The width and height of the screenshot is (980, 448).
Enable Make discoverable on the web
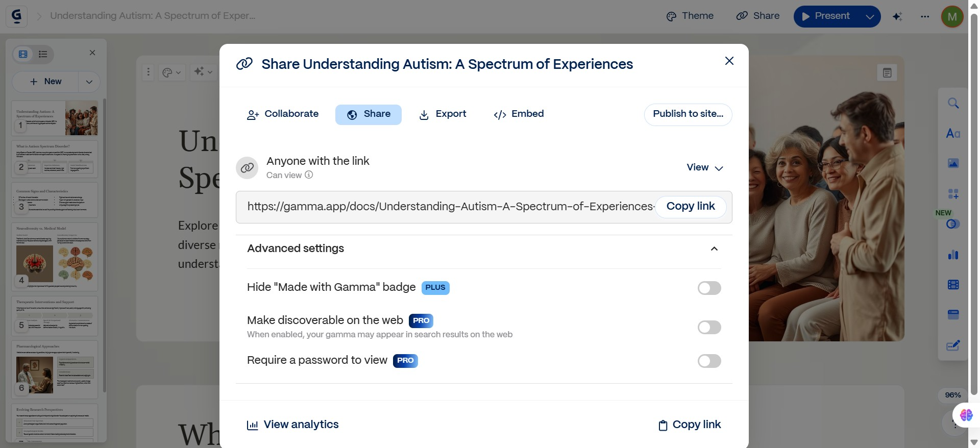click(x=709, y=327)
